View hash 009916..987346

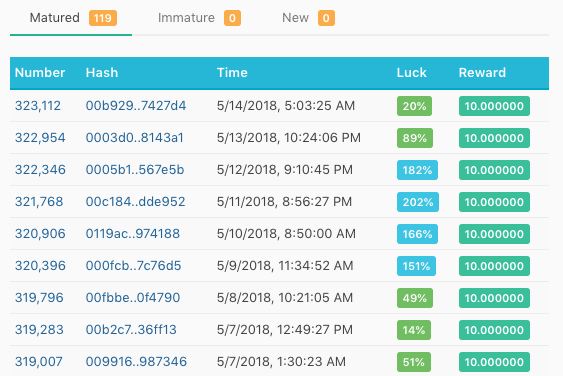click(x=136, y=362)
